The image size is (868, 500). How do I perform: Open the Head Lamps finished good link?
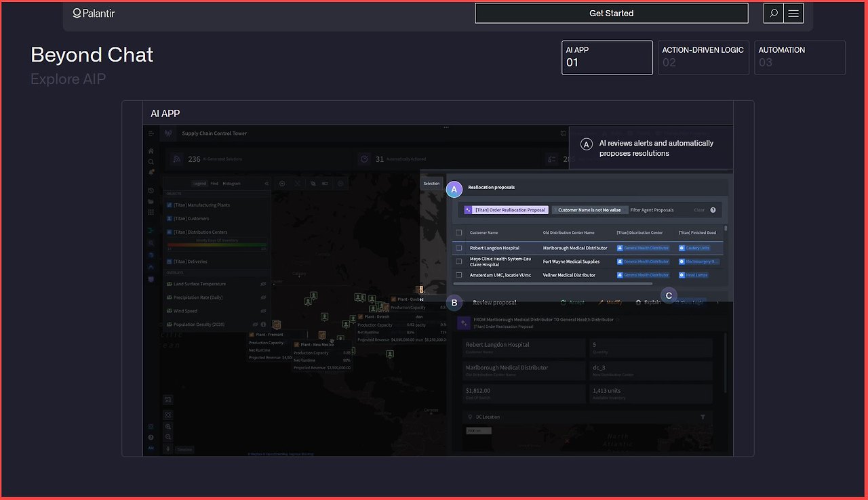click(x=694, y=275)
